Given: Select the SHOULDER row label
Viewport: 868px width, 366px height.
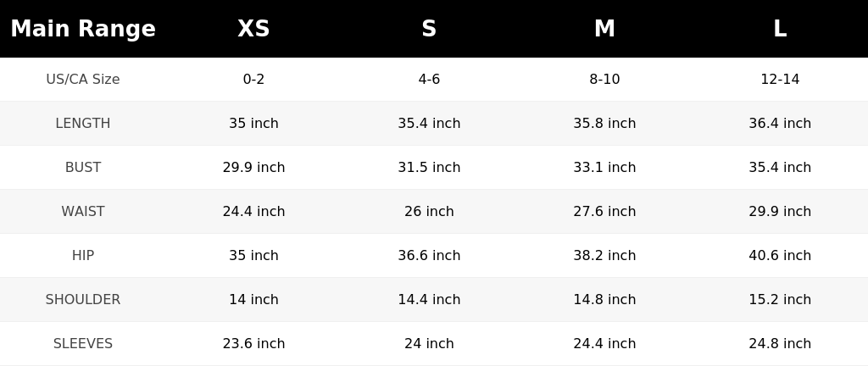Looking at the screenshot, I should click(83, 300).
